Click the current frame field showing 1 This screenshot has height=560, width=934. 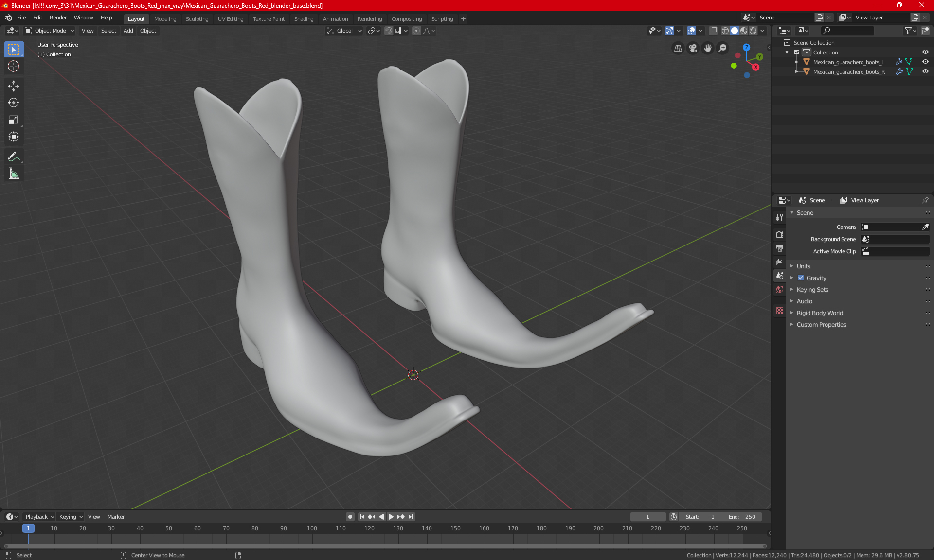(x=647, y=517)
